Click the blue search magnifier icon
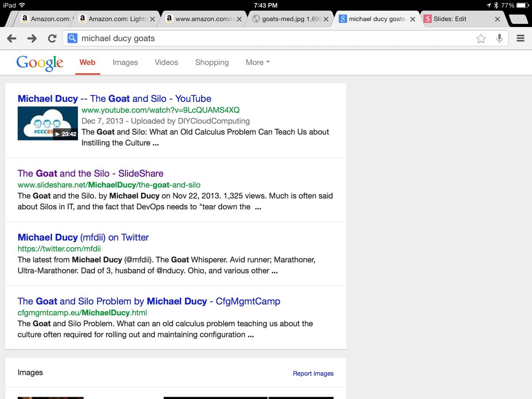 tap(72, 39)
